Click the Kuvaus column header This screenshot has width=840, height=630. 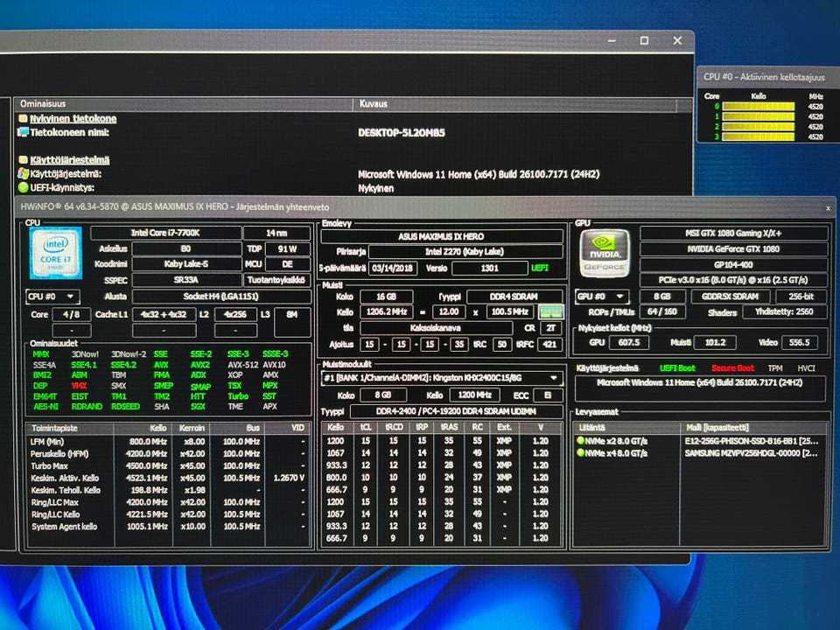[374, 103]
